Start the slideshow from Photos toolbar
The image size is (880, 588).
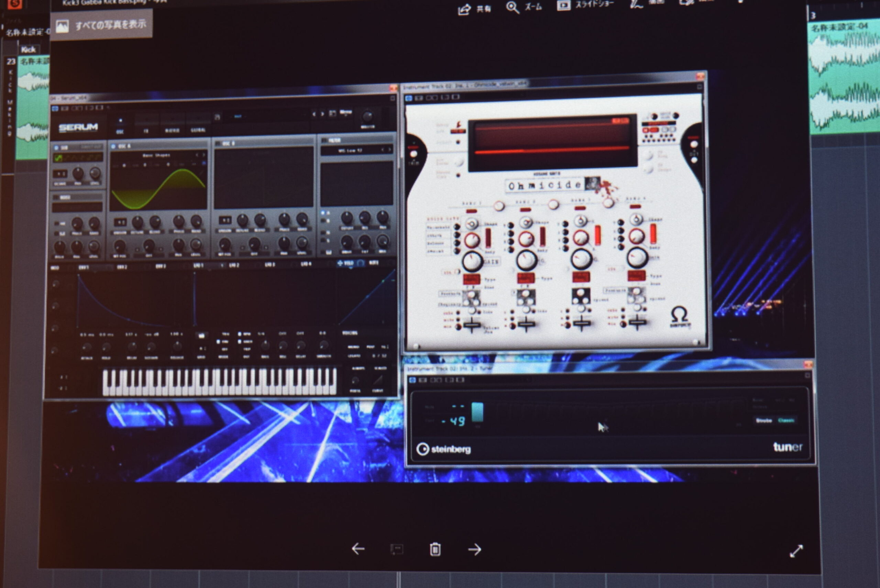click(x=563, y=5)
